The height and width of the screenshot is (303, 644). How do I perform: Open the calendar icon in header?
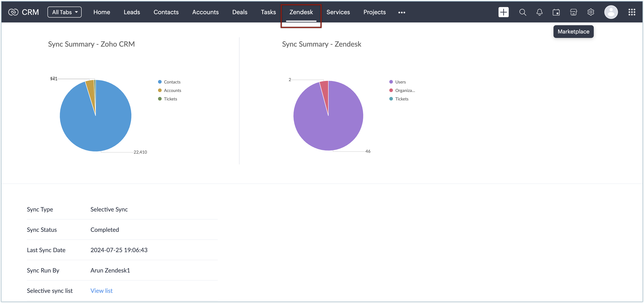pyautogui.click(x=556, y=12)
